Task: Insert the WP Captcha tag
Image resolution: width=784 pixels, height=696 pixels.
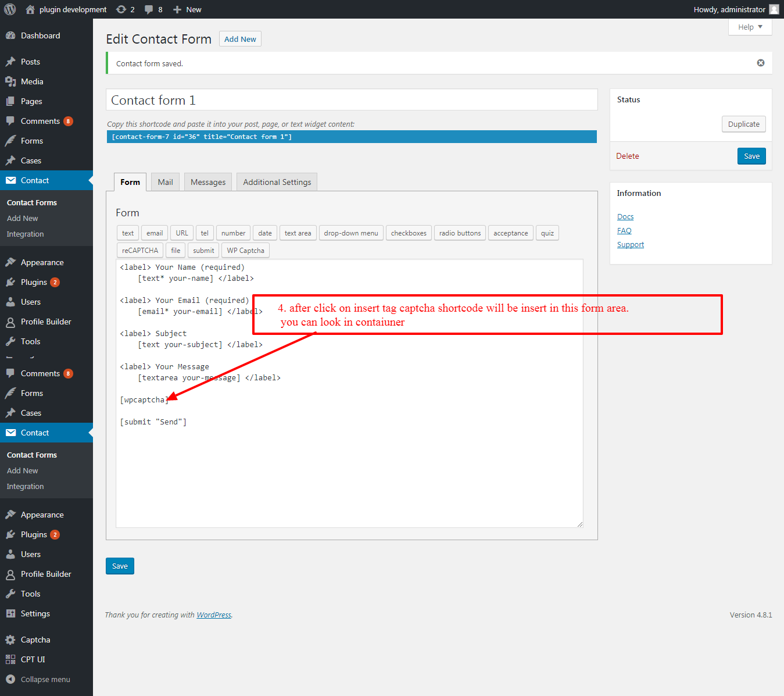Action: pos(245,251)
